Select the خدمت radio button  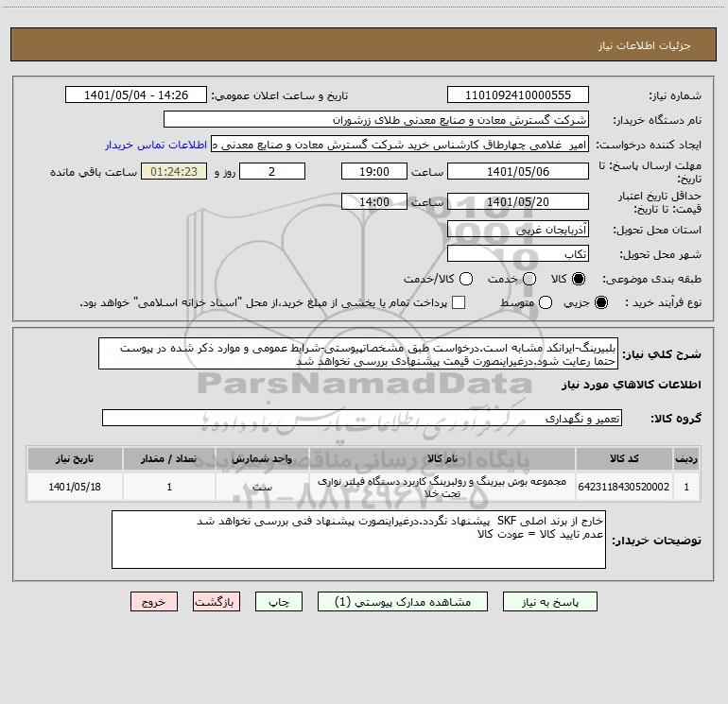(529, 279)
